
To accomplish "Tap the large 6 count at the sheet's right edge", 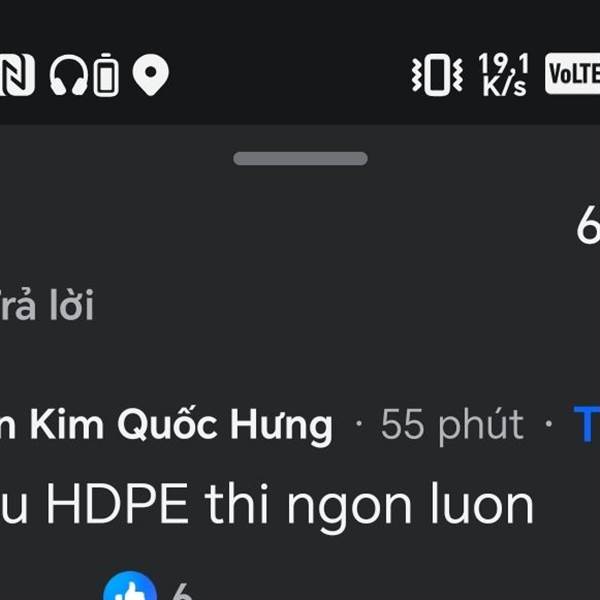I will point(588,225).
